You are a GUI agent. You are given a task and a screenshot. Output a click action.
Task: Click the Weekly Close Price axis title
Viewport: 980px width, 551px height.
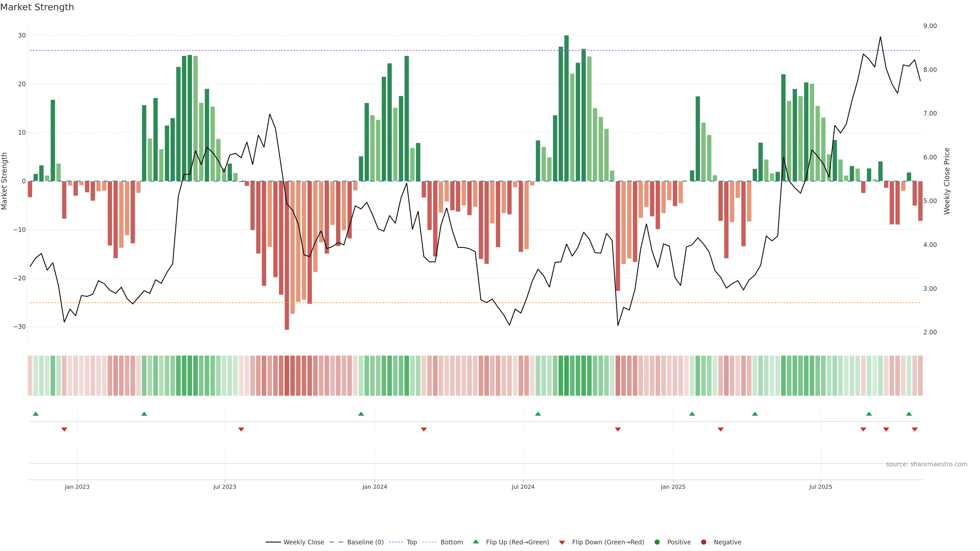click(947, 181)
